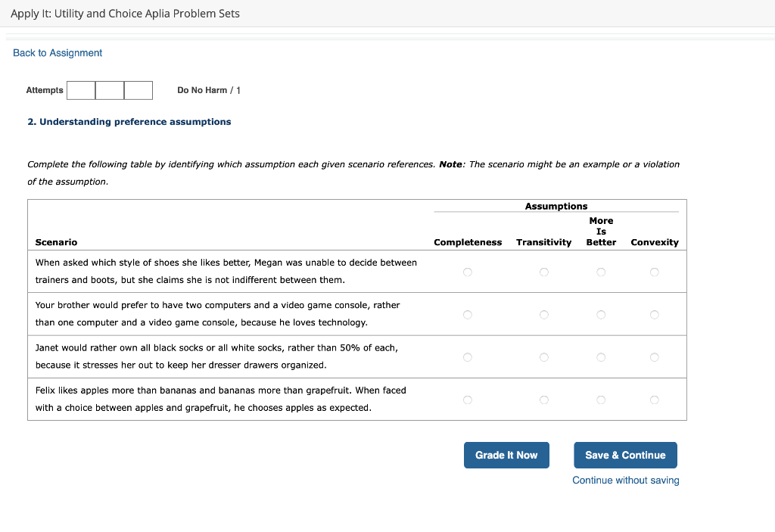Mark More Is Better for the Felix scenario
The height and width of the screenshot is (532, 775).
[x=601, y=400]
